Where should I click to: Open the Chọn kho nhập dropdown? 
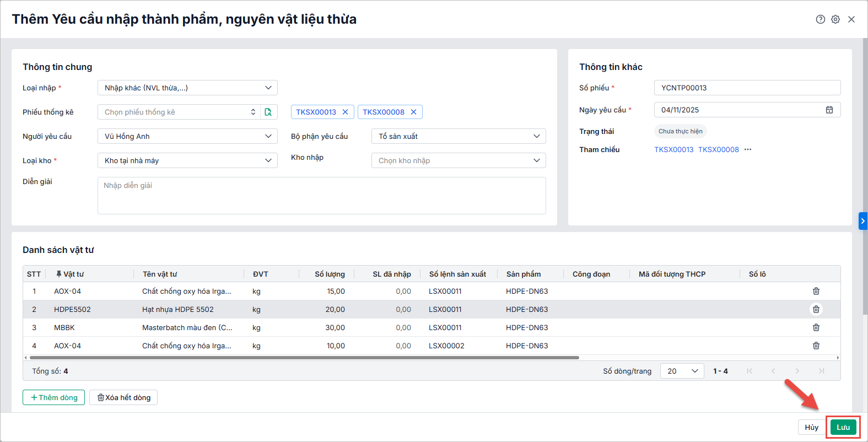click(459, 160)
